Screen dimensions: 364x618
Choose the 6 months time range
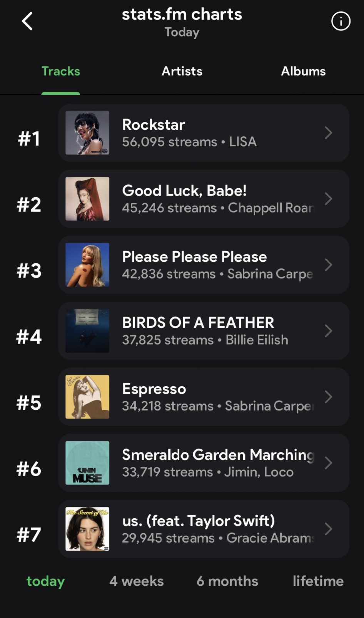(x=227, y=581)
